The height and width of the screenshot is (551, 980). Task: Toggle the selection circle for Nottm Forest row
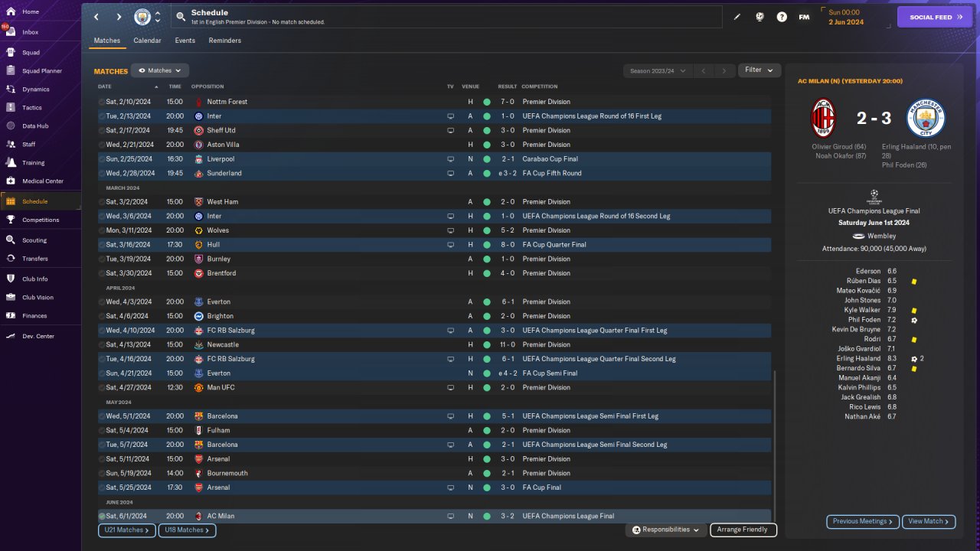point(102,102)
